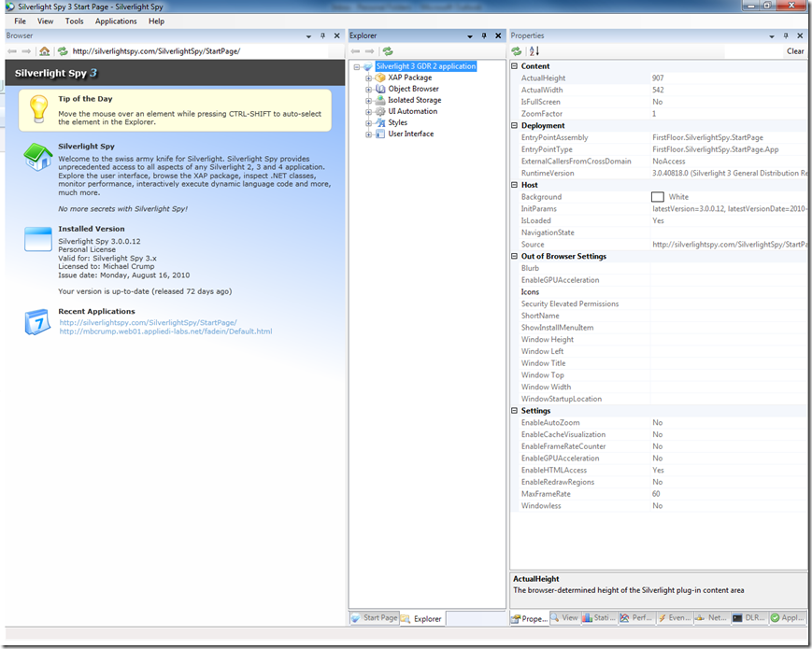Screen dimensions: 812x649
Task: Expand the Styles node
Action: point(369,123)
